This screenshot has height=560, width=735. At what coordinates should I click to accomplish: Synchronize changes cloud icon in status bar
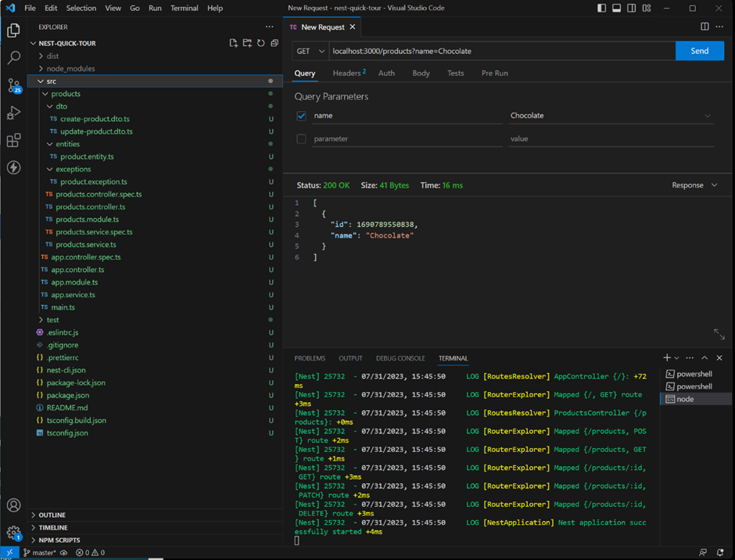tap(64, 552)
